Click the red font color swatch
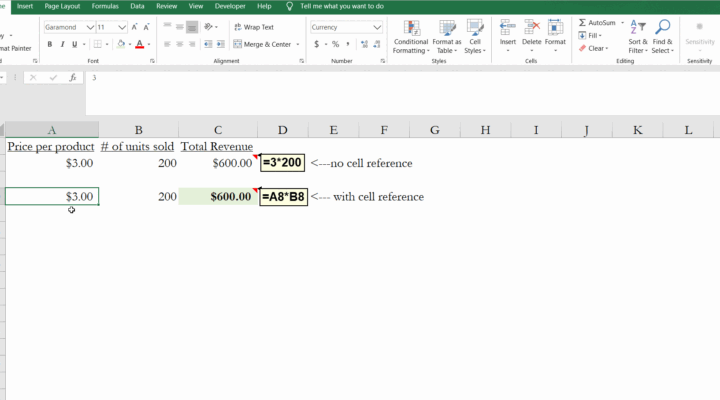 pos(138,44)
